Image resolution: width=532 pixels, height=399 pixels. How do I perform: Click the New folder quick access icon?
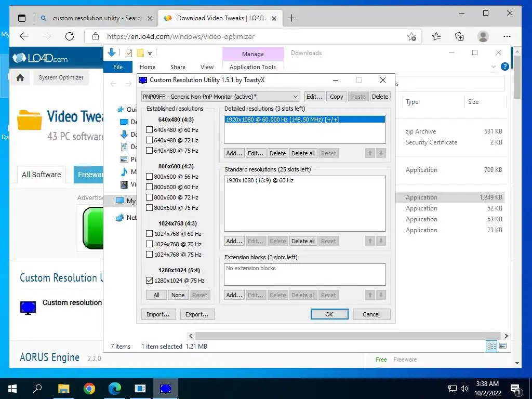tap(140, 53)
